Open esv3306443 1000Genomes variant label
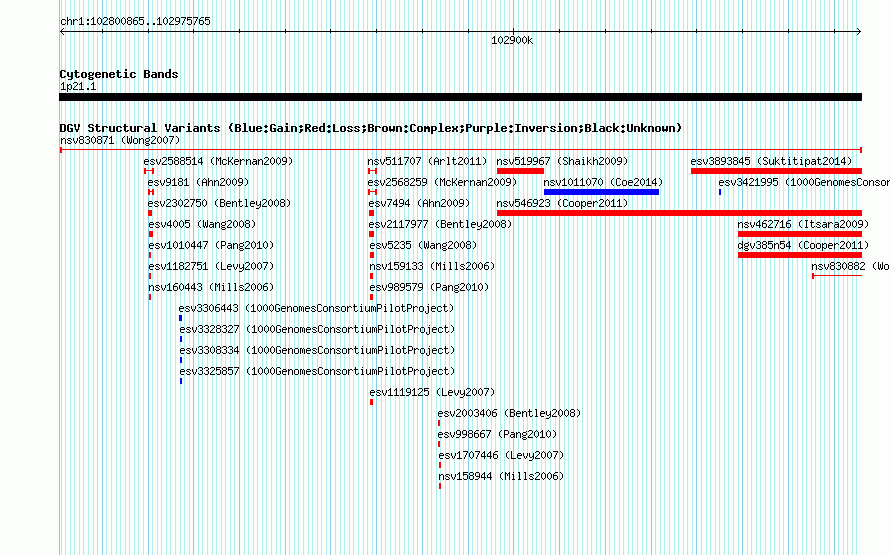Screen dimensions: 890x555 pyautogui.click(x=316, y=308)
